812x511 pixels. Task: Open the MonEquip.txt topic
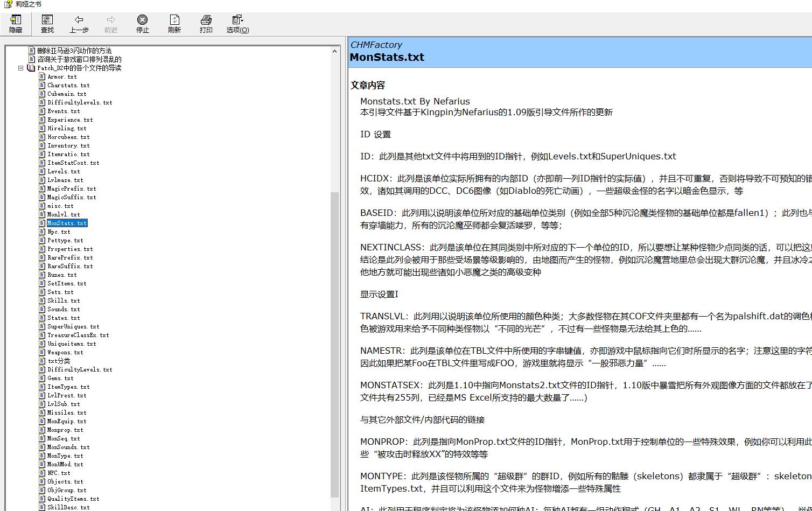(67, 421)
